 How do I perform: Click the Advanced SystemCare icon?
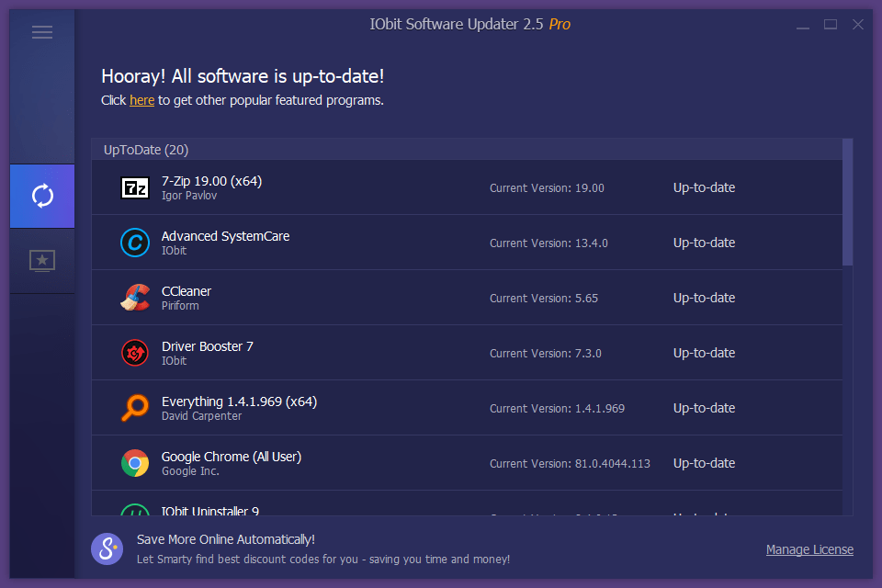pos(135,242)
